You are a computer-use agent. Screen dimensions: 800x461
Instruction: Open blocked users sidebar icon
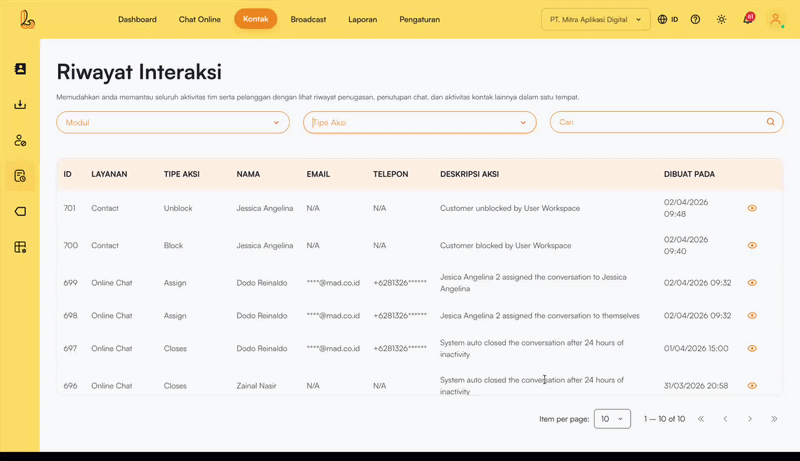20,141
